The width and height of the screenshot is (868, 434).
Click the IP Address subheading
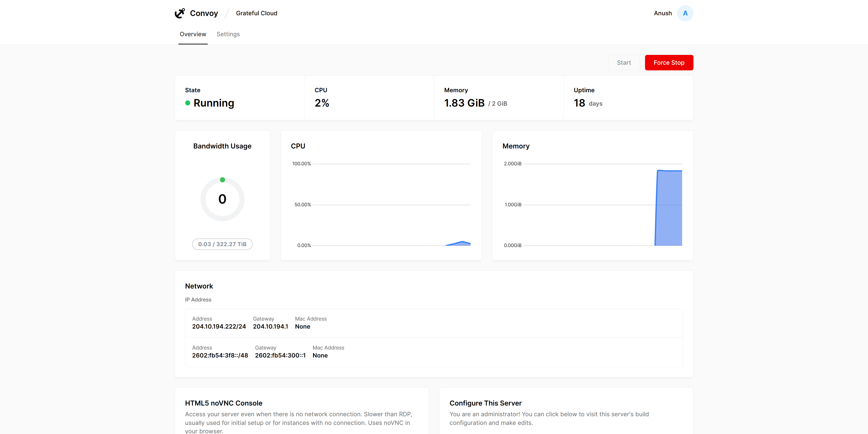coord(198,299)
